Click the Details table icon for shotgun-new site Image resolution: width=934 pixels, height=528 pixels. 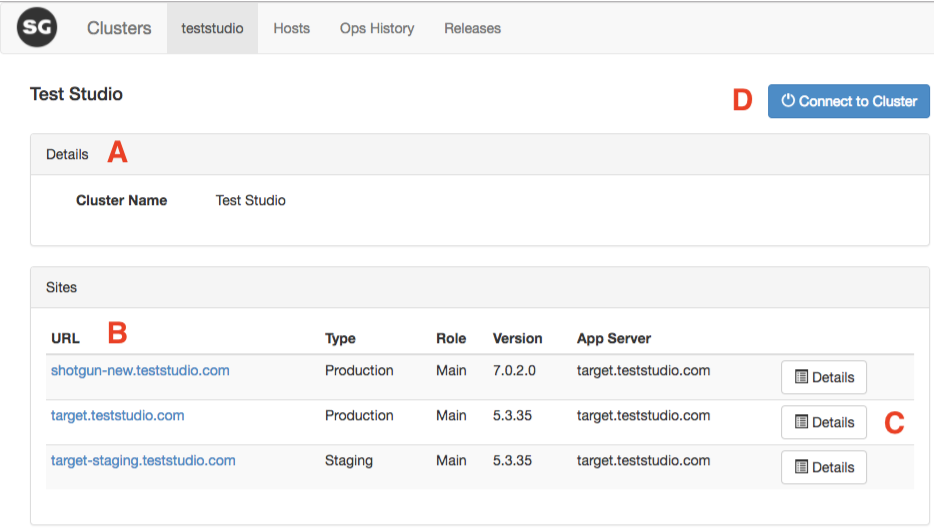pos(801,377)
